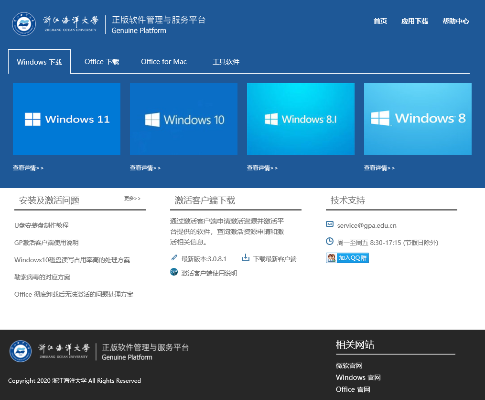Switch to the Office for Mac tab
Image resolution: width=485 pixels, height=400 pixels.
point(164,62)
